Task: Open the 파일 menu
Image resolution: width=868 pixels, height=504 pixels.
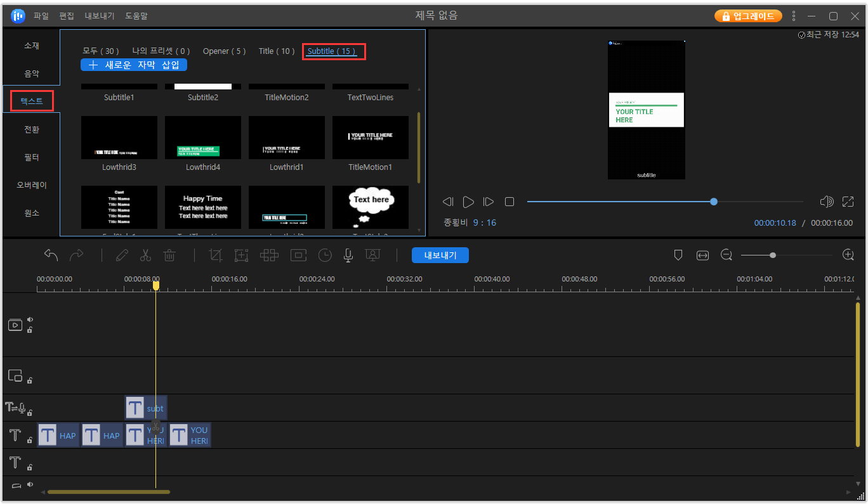Action: 41,16
